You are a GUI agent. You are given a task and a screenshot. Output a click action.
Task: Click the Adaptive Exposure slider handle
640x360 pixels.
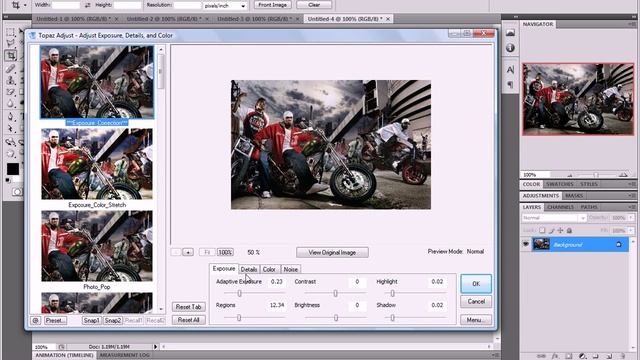click(240, 293)
